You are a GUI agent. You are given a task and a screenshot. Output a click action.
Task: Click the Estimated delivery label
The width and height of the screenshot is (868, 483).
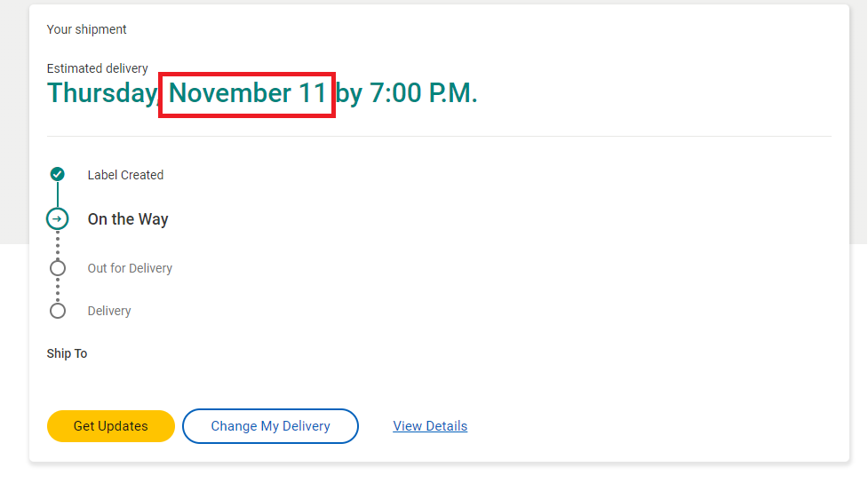coord(97,68)
